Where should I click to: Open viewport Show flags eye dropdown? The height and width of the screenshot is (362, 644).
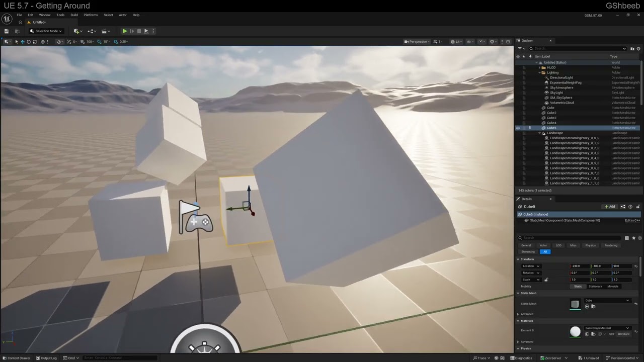470,42
